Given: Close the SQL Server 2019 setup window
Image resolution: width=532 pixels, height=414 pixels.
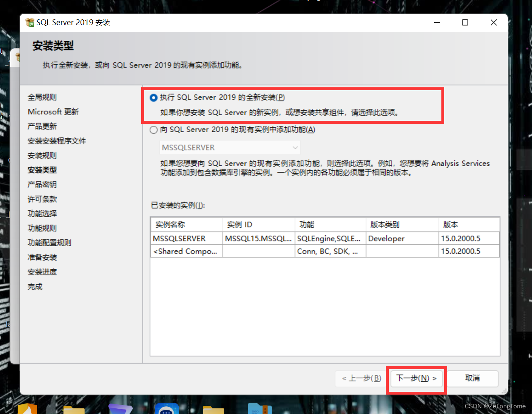Looking at the screenshot, I should [494, 23].
